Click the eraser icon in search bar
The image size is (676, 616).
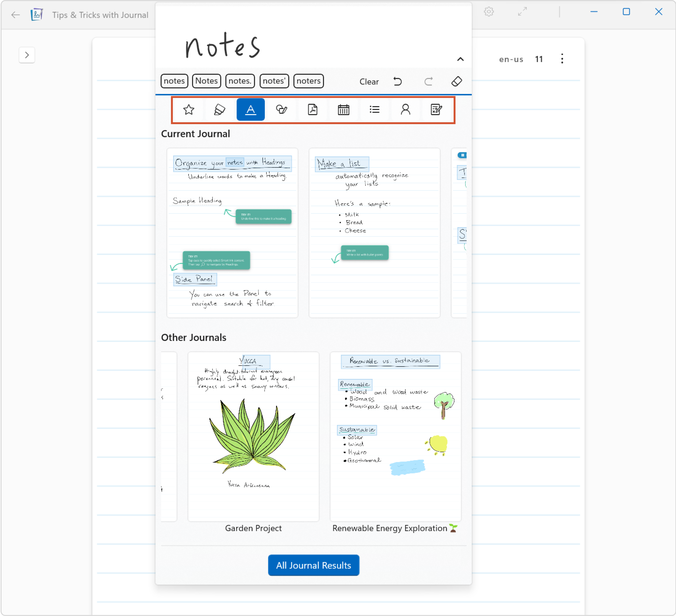[457, 81]
